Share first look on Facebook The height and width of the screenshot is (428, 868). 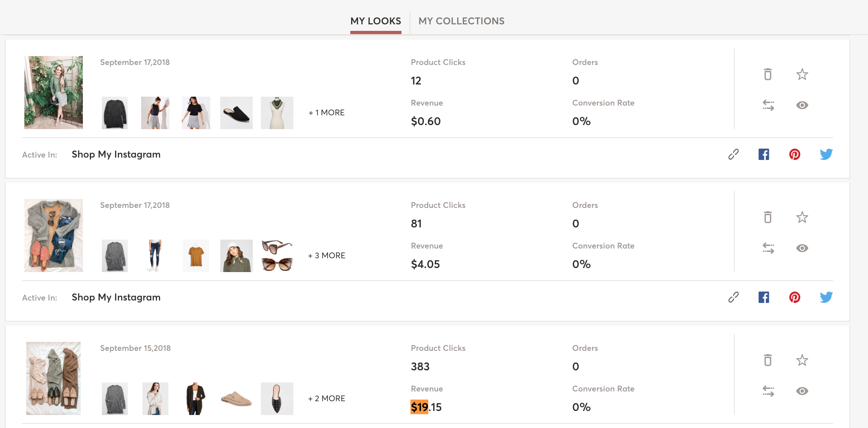click(764, 154)
